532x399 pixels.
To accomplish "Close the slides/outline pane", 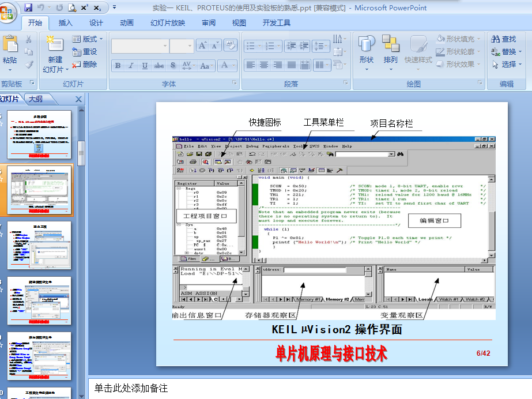I will tap(78, 99).
